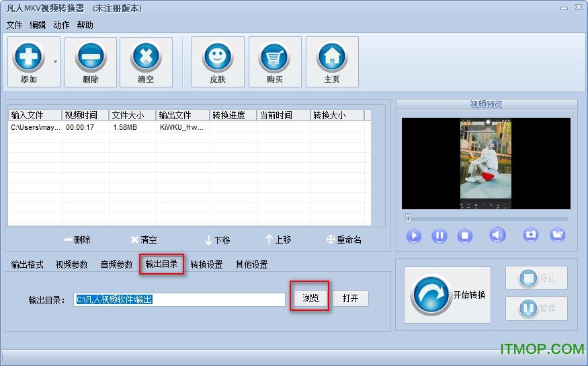Switch to the 视频参数 tab
The height and width of the screenshot is (366, 588).
pos(71,264)
